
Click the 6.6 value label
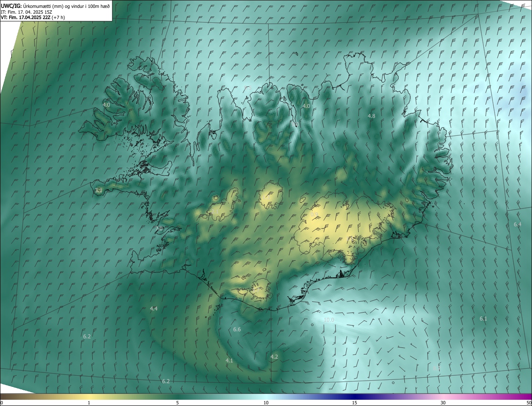click(237, 329)
